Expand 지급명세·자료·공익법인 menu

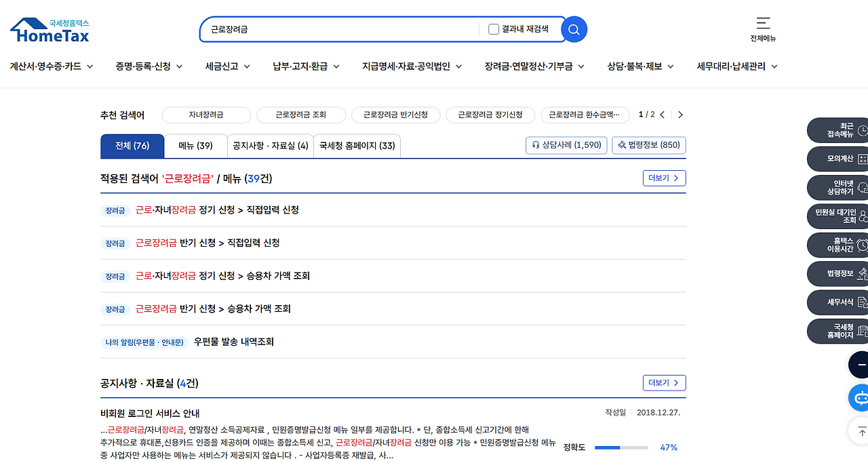412,66
